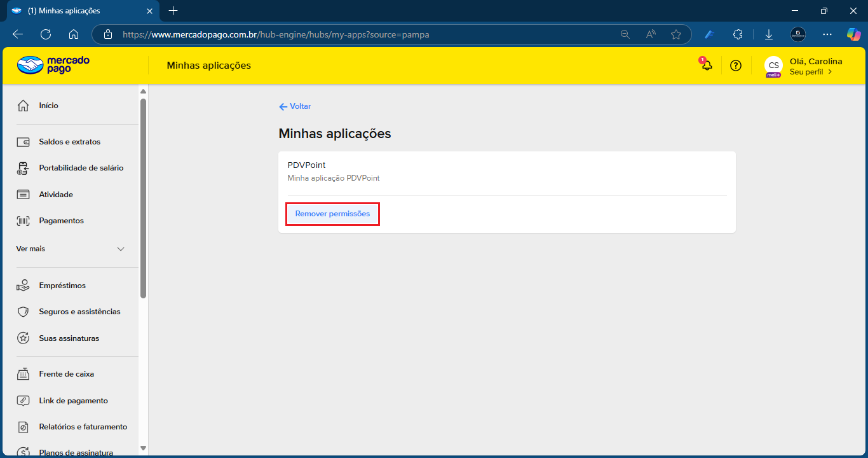The image size is (868, 458).
Task: Add page to favorites star icon
Action: 676,34
